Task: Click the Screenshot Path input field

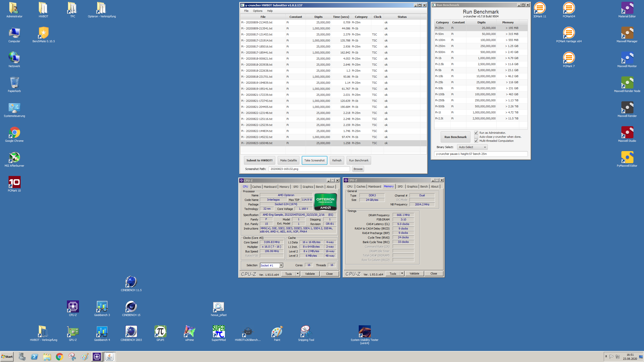Action: (309, 169)
